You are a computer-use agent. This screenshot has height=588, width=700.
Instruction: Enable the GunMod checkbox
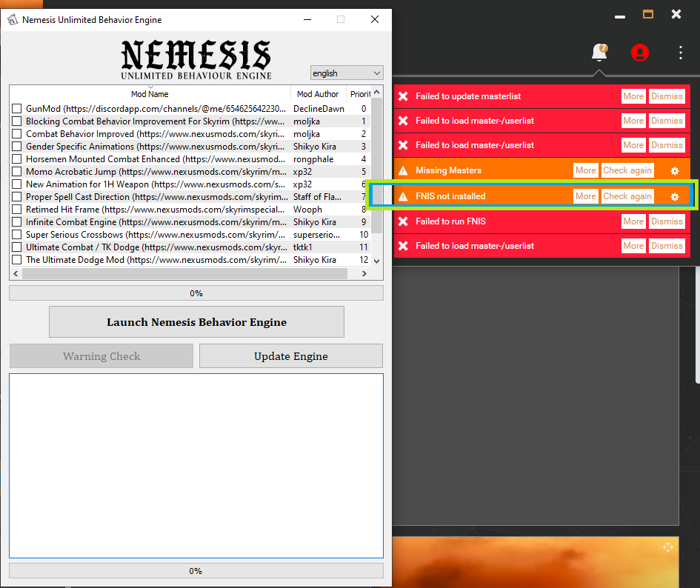[17, 109]
